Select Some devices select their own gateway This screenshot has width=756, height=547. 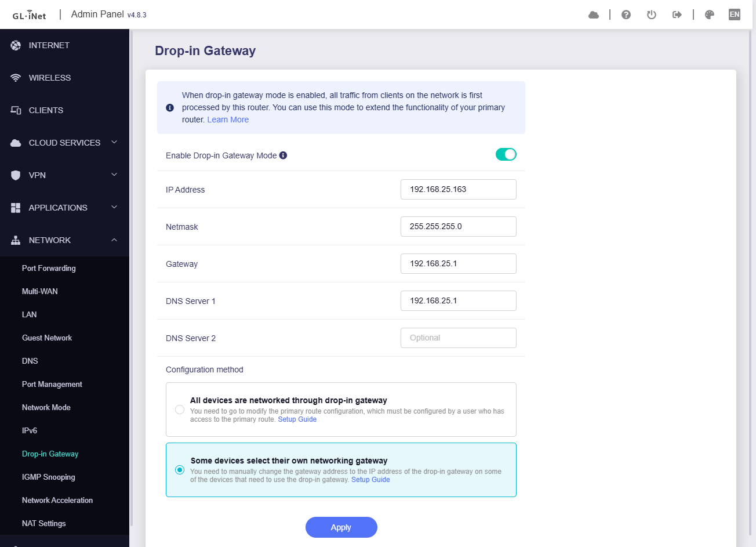180,470
